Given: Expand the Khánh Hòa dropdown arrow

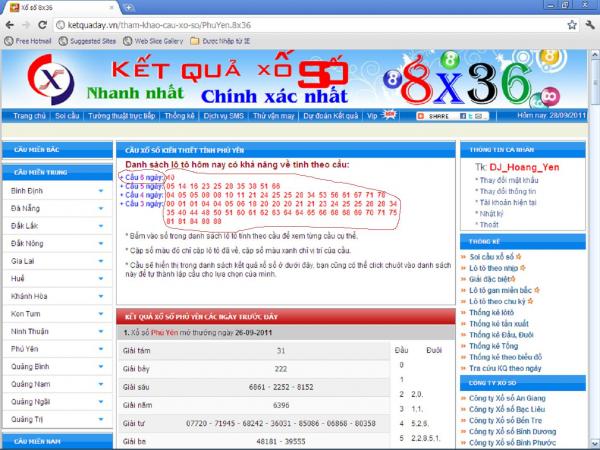Looking at the screenshot, I should 101,296.
